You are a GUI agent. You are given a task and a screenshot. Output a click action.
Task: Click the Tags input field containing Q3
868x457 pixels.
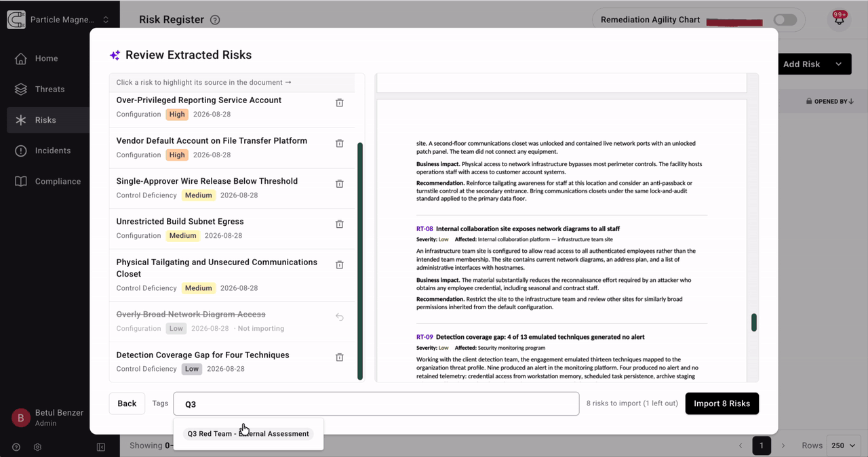(376, 403)
